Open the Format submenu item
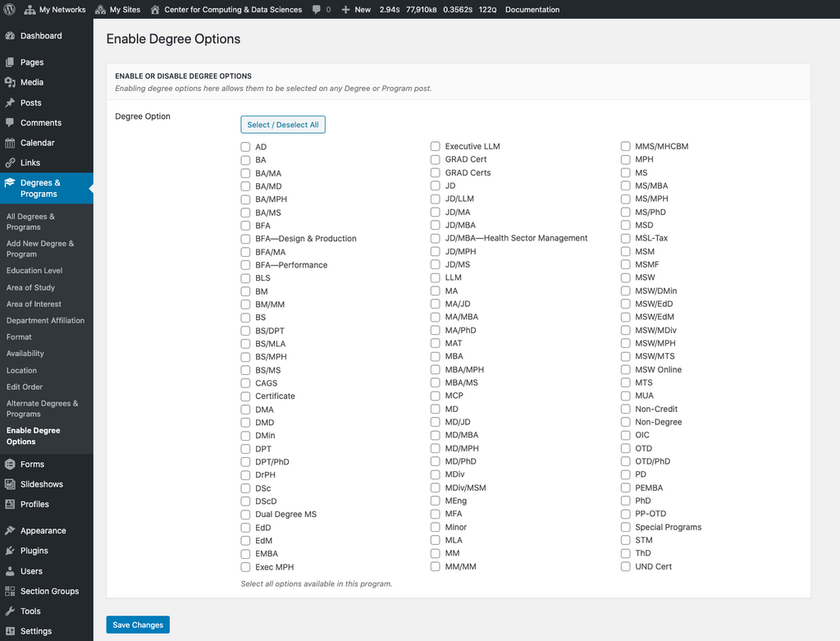Viewport: 840px width, 641px height. pos(19,337)
